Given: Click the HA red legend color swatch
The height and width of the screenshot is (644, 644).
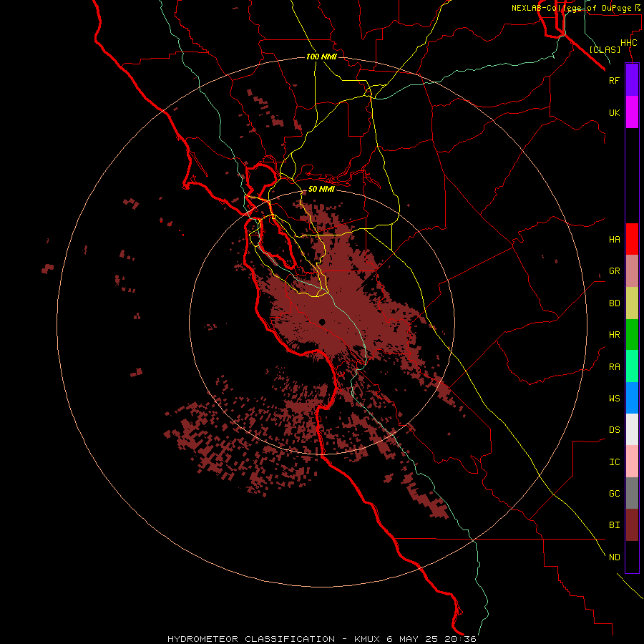Looking at the screenshot, I should click(x=632, y=239).
